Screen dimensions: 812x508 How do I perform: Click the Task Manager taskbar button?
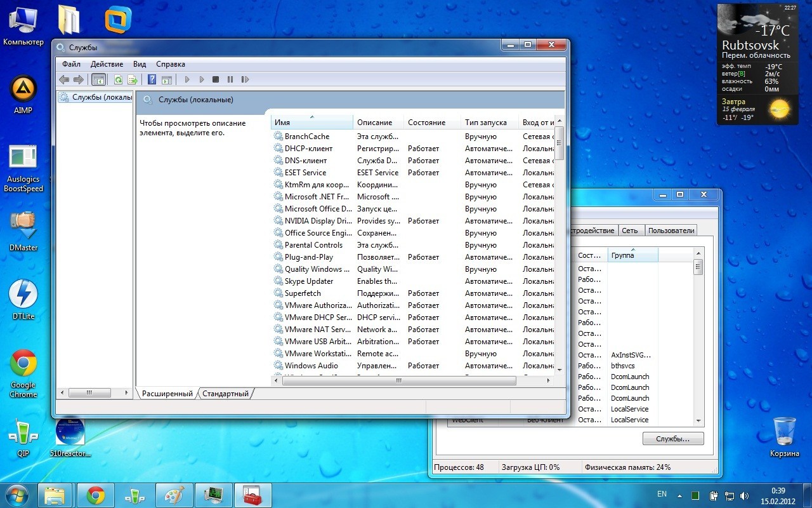click(213, 495)
